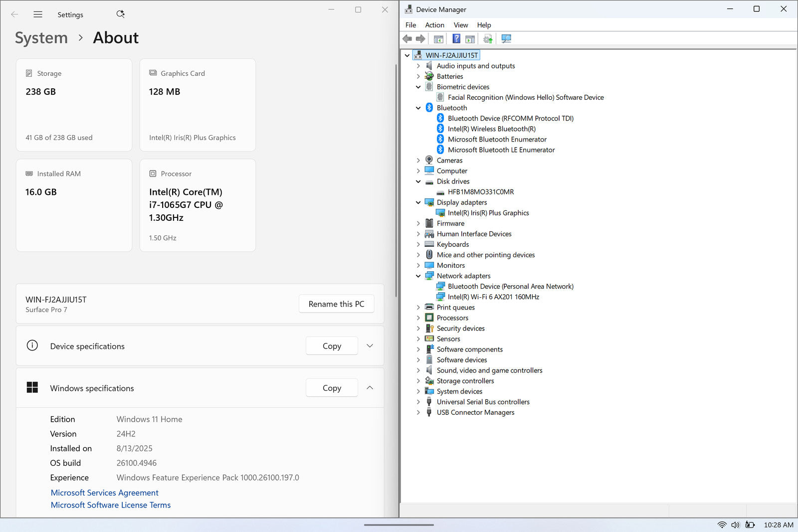798x532 pixels.
Task: Click the Keyboards category icon
Action: tap(429, 244)
